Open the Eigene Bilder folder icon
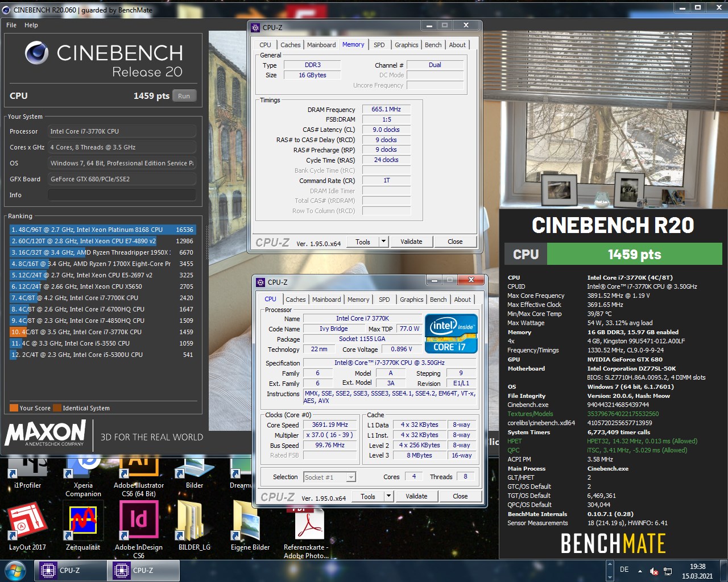Viewport: 728px width, 582px height. point(250,526)
